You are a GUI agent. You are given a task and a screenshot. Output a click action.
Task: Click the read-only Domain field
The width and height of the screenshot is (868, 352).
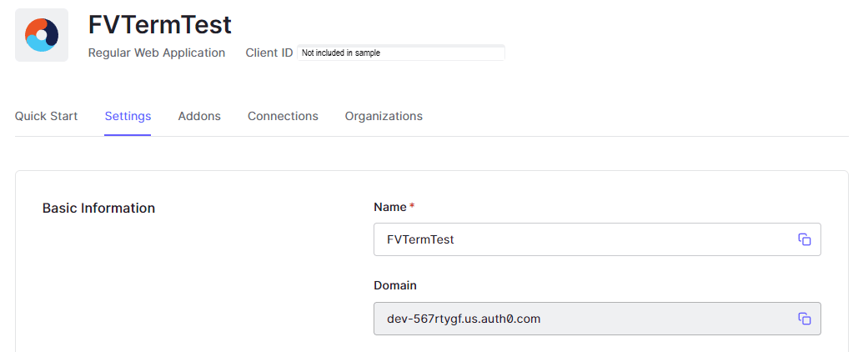(x=650, y=319)
